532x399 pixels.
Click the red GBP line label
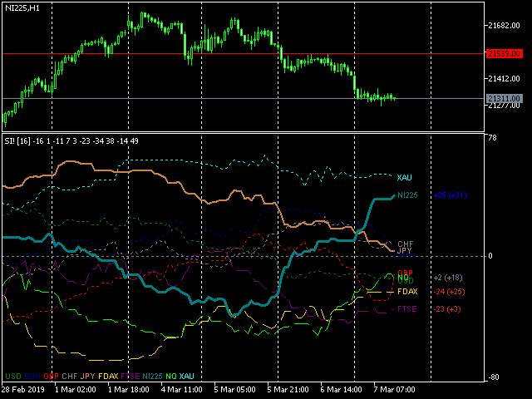tap(405, 273)
